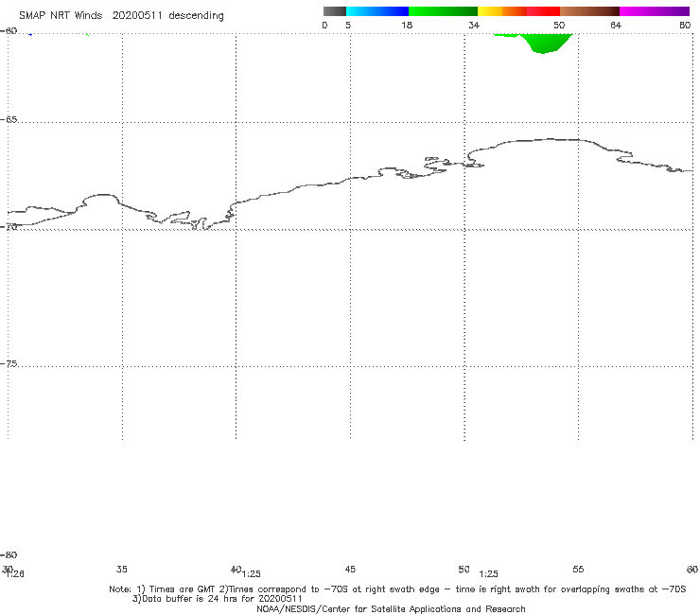Pick the magenta-purple segment of the color bar
Viewport: 700px width, 615px height.
click(654, 11)
